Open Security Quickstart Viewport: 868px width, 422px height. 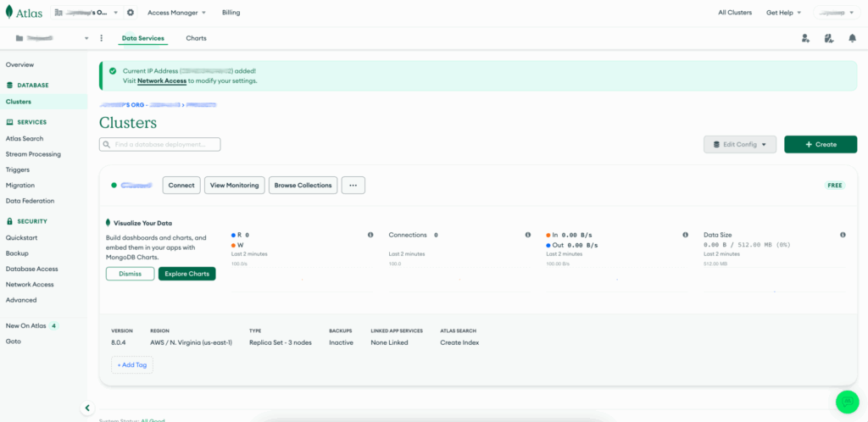(21, 238)
